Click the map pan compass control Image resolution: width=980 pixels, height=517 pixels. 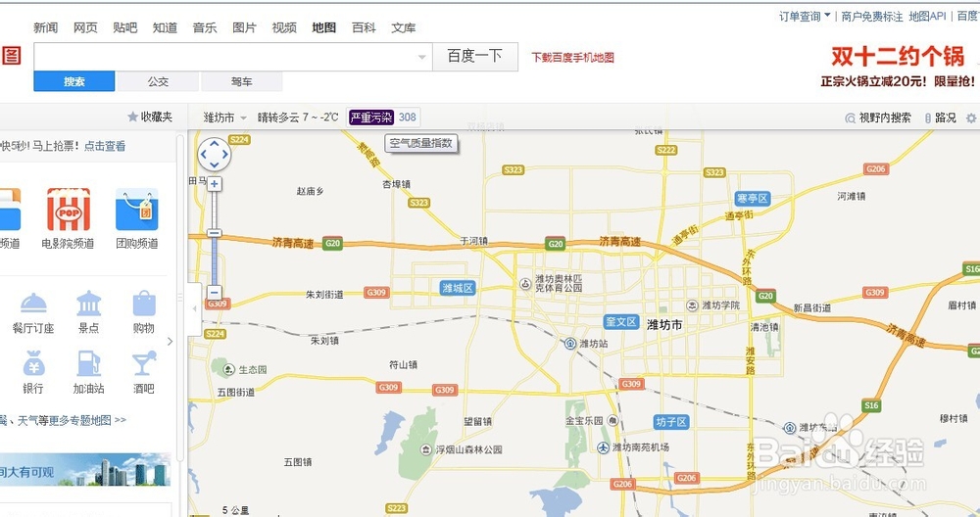tap(215, 155)
